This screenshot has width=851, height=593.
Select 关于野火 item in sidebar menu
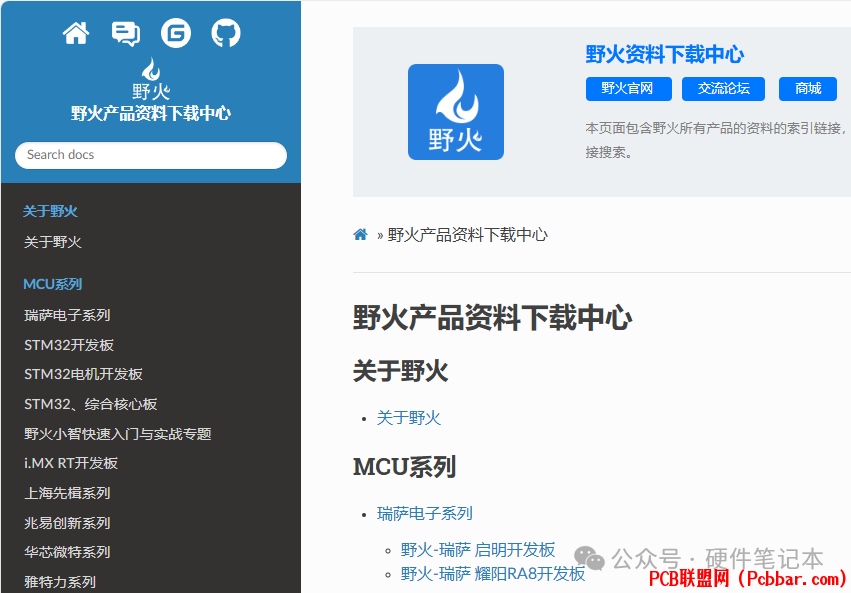pyautogui.click(x=53, y=242)
